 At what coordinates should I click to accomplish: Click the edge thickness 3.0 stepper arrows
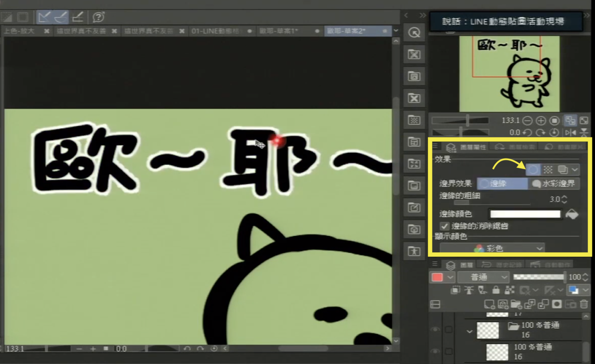coord(564,200)
